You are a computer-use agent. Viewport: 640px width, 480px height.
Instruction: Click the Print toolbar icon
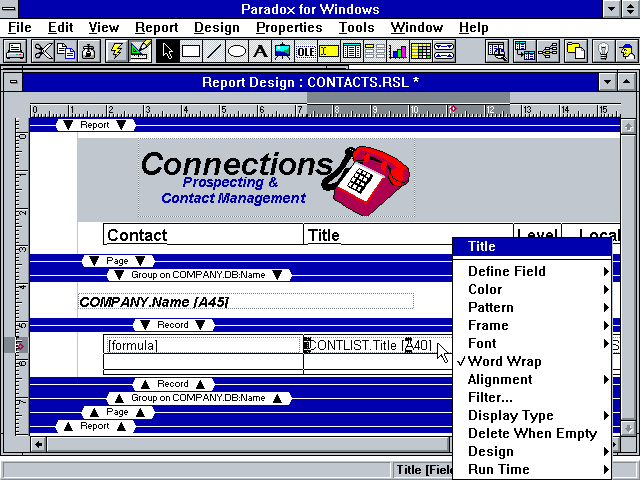tap(16, 51)
